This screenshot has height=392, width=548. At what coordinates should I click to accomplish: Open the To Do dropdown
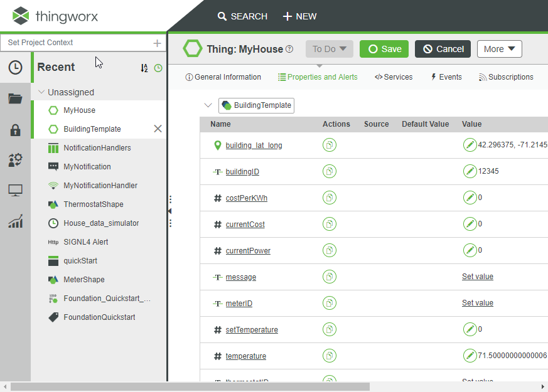329,49
